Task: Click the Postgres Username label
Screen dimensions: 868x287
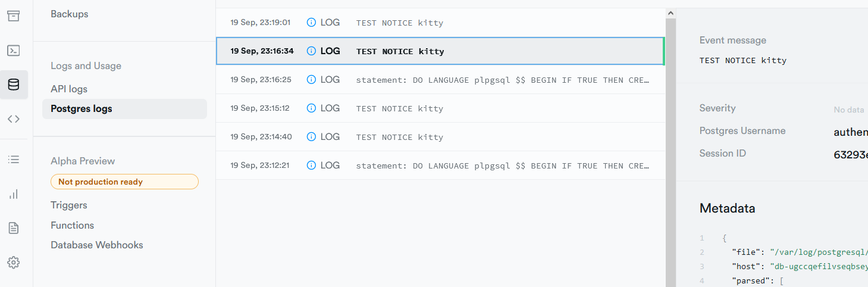Action: [742, 130]
